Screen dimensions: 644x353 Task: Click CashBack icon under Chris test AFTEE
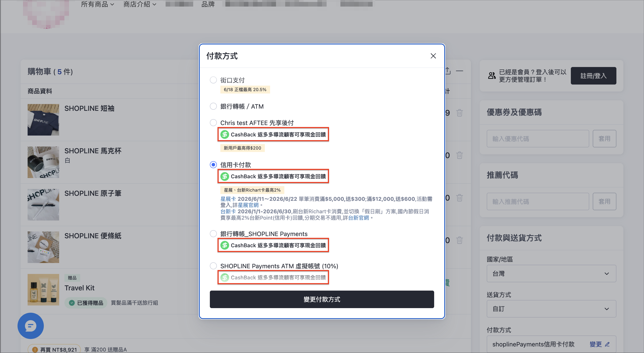225,134
